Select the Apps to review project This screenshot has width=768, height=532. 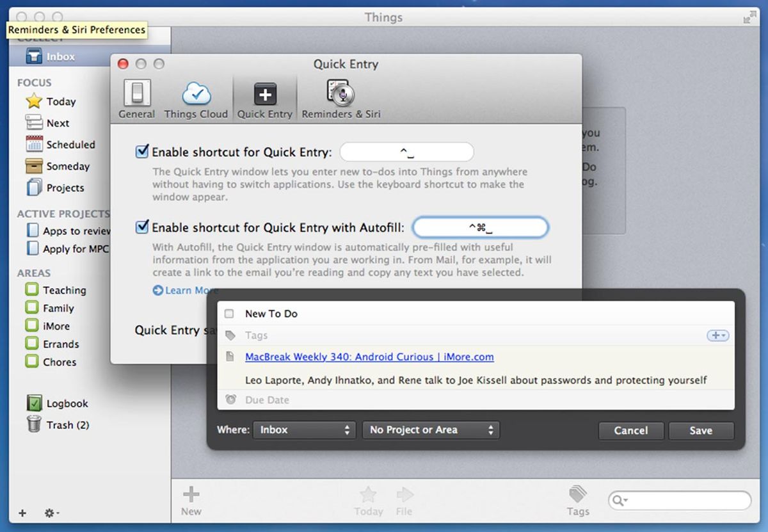[69, 231]
